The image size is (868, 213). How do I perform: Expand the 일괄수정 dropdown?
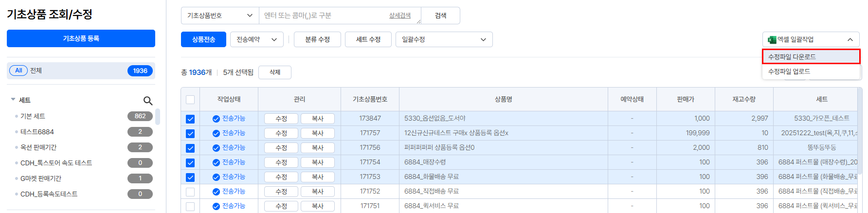coord(444,39)
